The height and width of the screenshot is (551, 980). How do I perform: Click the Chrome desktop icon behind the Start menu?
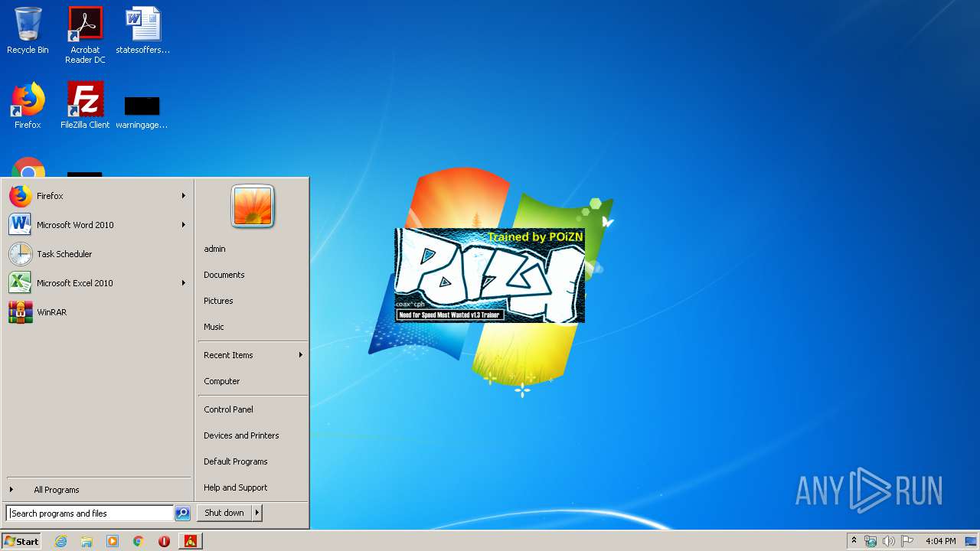point(28,168)
